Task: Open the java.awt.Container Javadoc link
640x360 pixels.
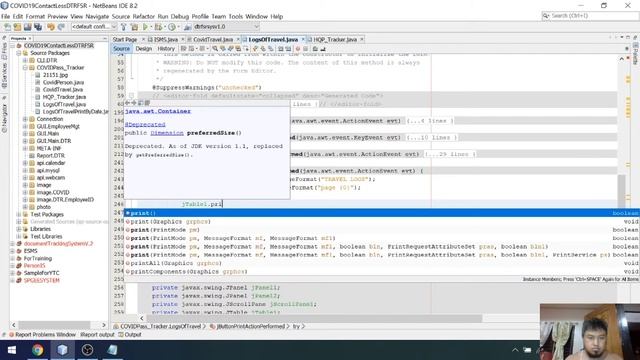Action: 158,111
